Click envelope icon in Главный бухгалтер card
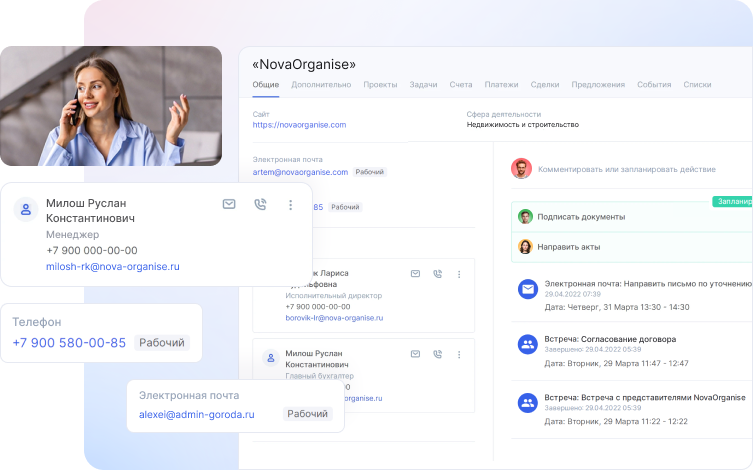This screenshot has width=753, height=470. (415, 354)
